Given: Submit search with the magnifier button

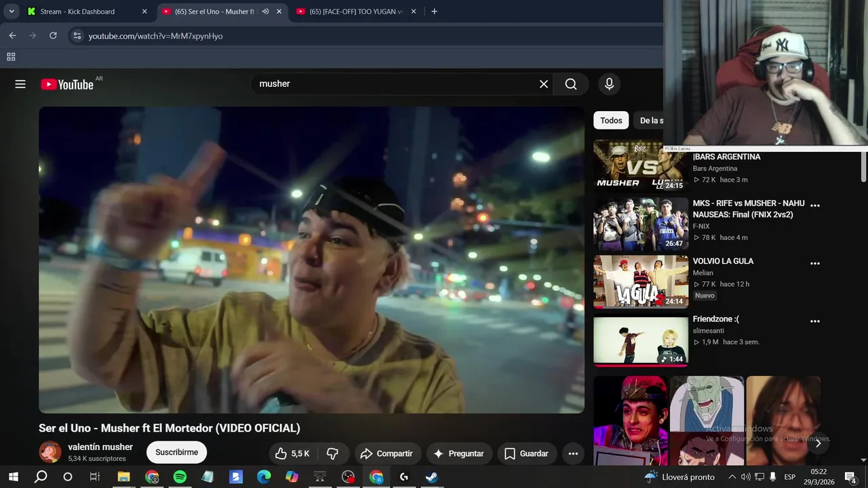Looking at the screenshot, I should coord(571,84).
